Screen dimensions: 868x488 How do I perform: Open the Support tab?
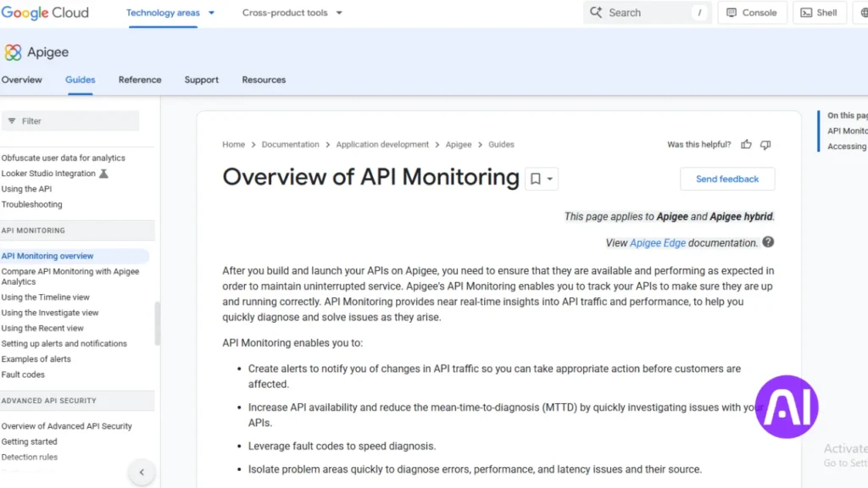coord(201,80)
